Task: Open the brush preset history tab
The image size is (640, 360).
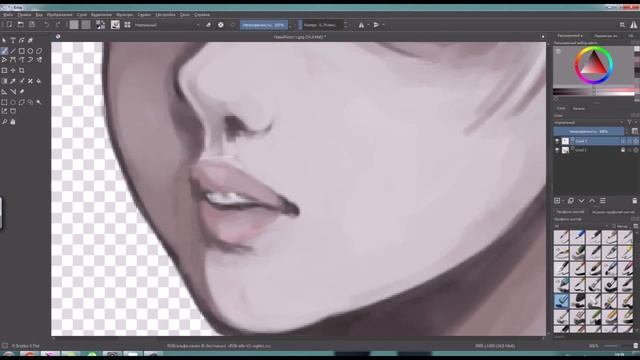Action: (613, 212)
